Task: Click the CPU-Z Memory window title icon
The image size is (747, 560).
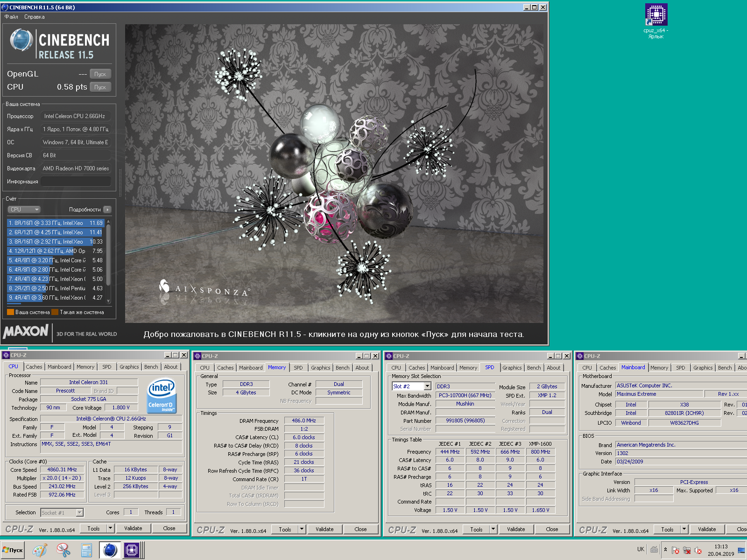Action: click(197, 356)
